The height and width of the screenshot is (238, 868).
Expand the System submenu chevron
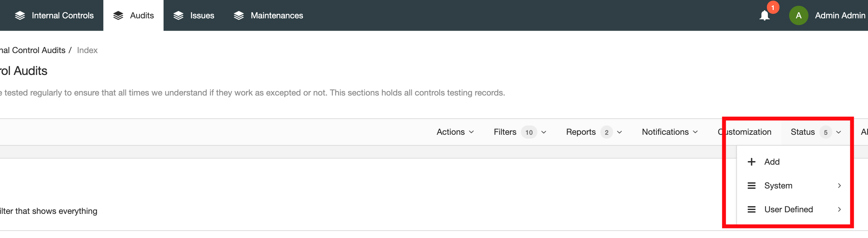pos(839,186)
